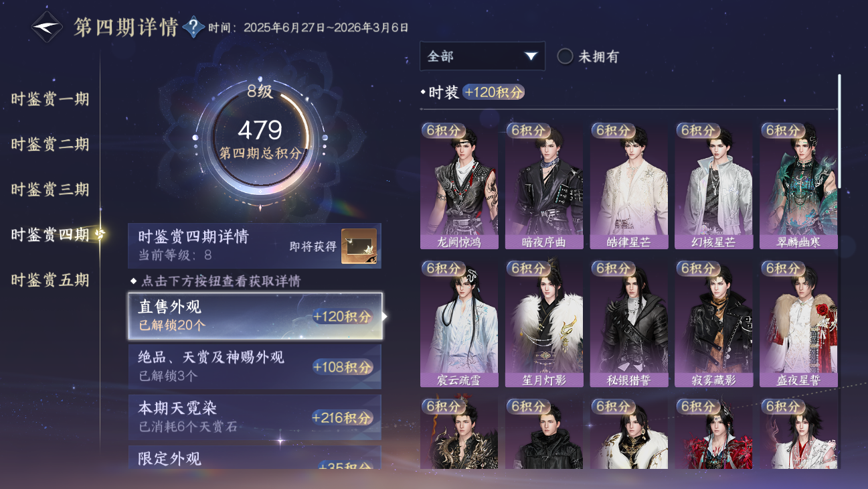Open the 直售外观 category entry

pyautogui.click(x=255, y=316)
